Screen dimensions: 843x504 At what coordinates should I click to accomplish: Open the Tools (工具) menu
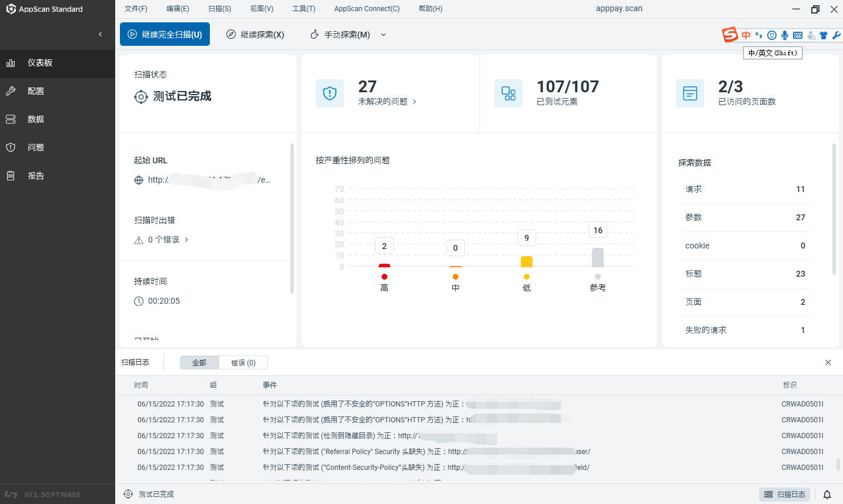point(303,9)
